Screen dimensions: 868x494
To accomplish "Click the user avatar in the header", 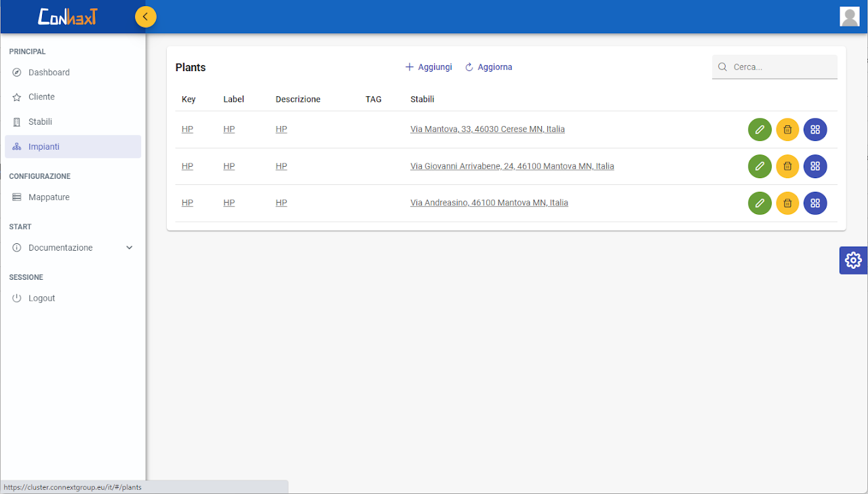I will tap(849, 16).
